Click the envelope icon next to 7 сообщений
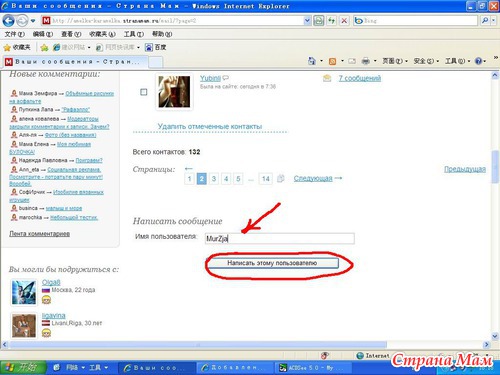The height and width of the screenshot is (375, 500). click(x=327, y=78)
